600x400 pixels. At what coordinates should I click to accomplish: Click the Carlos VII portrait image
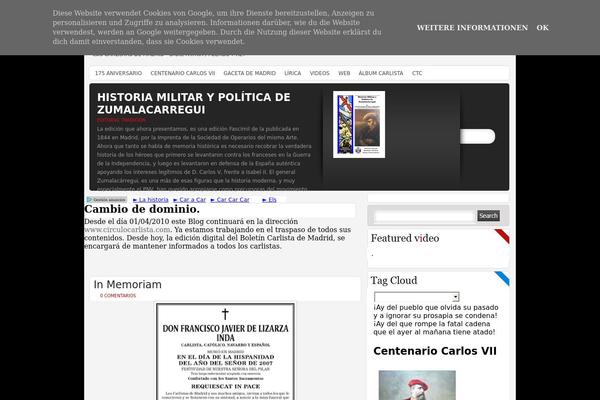tap(417, 385)
